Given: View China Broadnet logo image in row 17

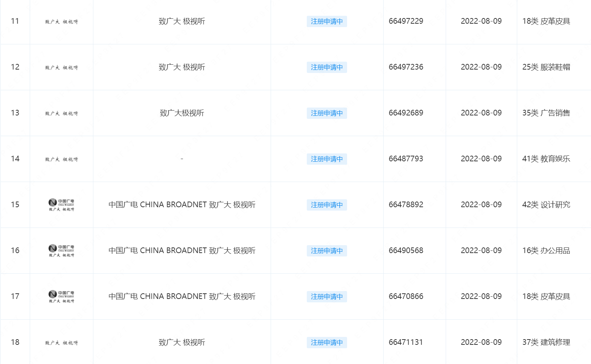Looking at the screenshot, I should coord(62,296).
